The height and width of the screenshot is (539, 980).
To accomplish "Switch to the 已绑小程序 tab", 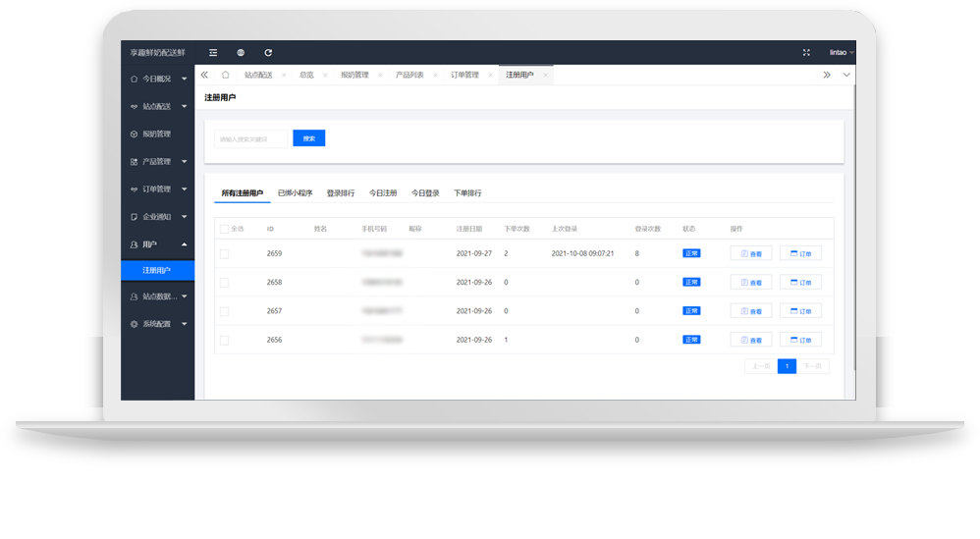I will [295, 193].
